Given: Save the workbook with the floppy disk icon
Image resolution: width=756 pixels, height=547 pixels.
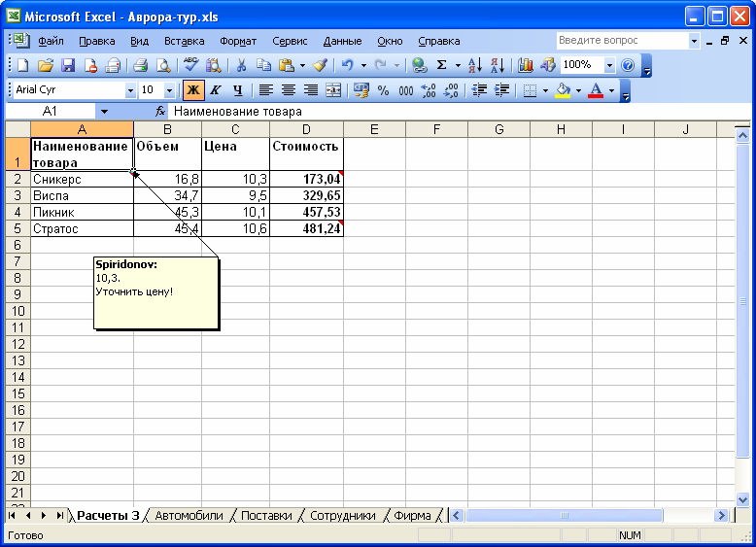Looking at the screenshot, I should [x=68, y=65].
